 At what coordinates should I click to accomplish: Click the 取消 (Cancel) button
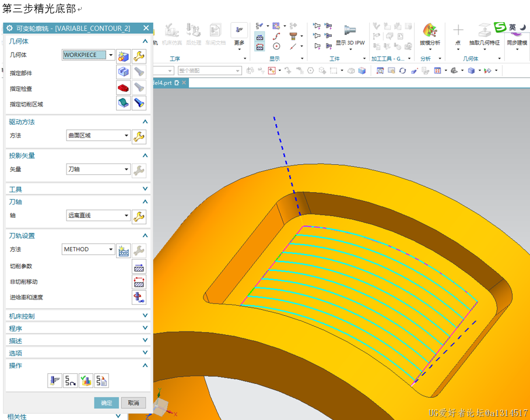tap(134, 403)
